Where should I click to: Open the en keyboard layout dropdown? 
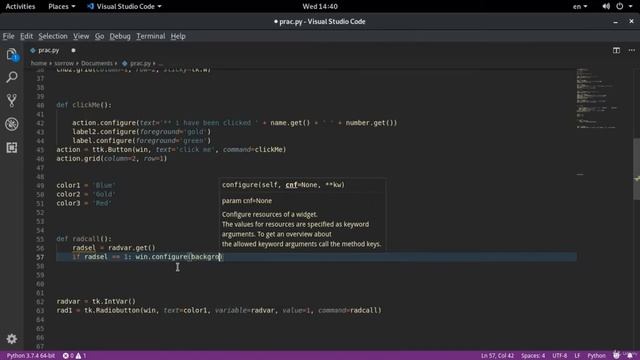(580, 6)
